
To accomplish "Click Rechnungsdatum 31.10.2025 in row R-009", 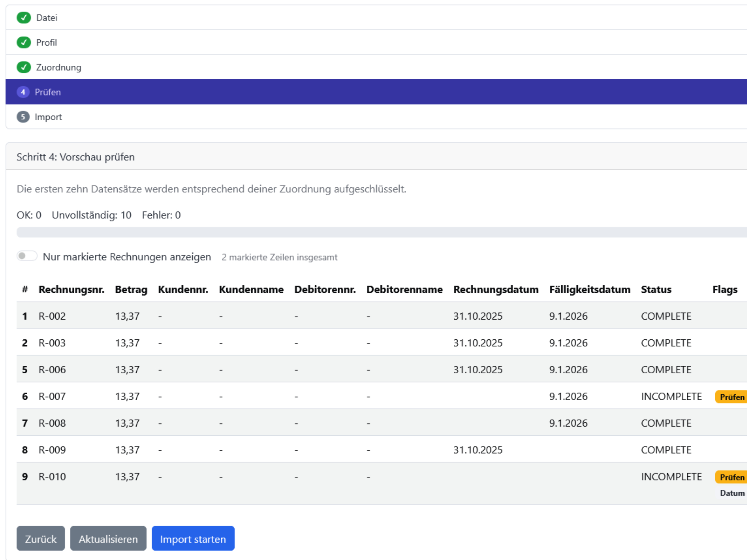I will coord(478,450).
